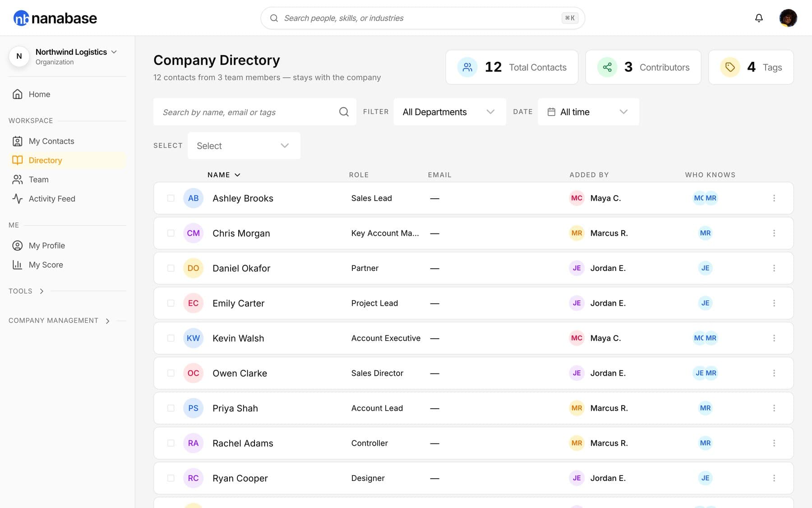Open row options for Kevin Walsh

774,338
